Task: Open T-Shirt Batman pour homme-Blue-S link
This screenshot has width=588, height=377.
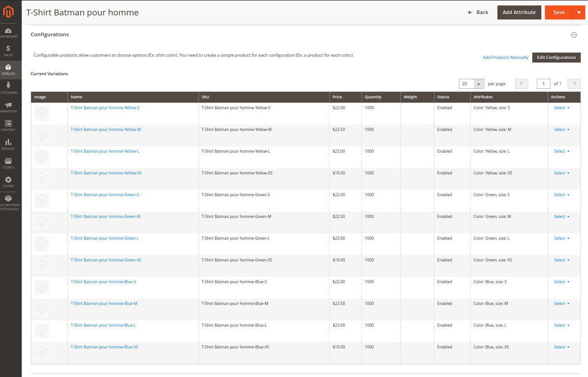Action: (x=103, y=282)
